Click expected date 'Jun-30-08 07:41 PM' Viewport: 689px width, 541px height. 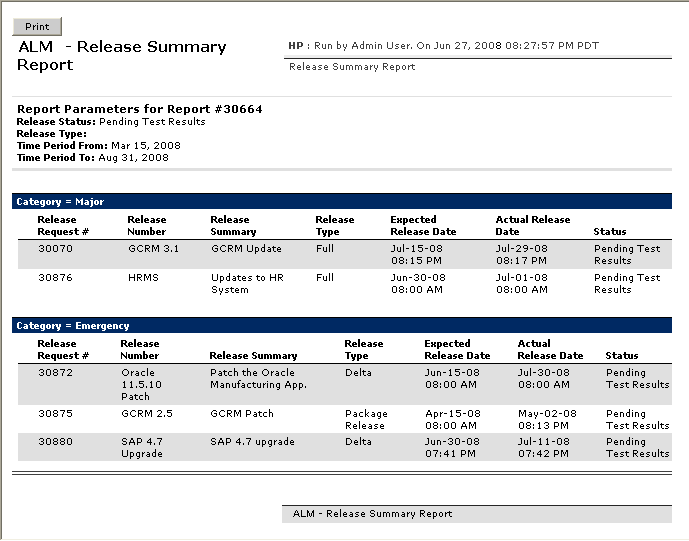452,447
